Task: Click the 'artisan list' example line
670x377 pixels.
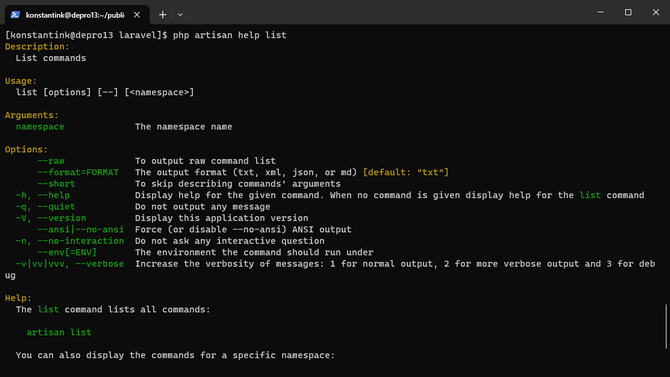Action: click(59, 332)
